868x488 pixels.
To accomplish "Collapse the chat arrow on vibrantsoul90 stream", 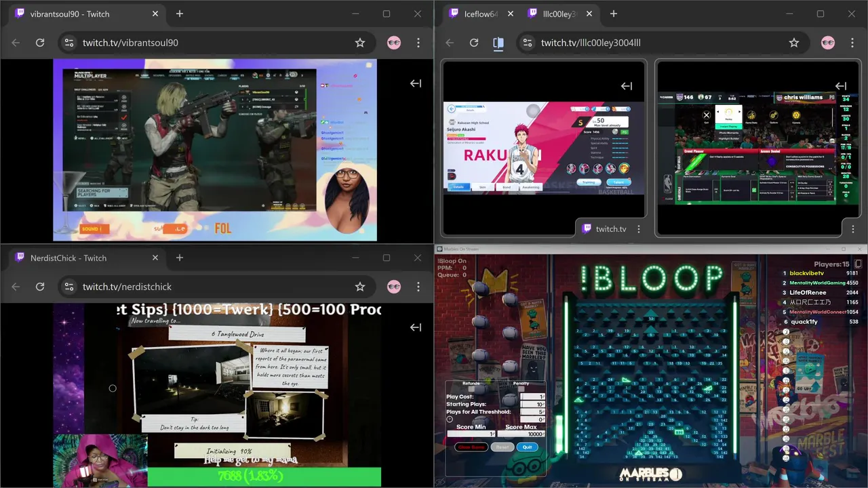I will coord(416,83).
